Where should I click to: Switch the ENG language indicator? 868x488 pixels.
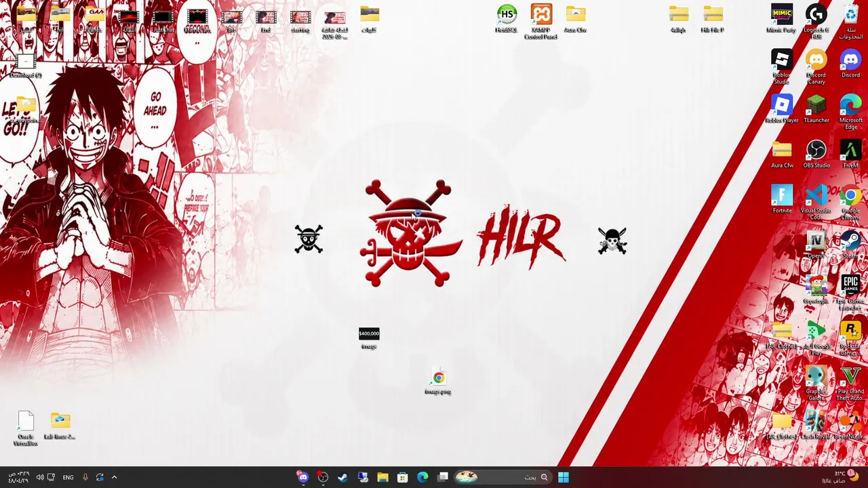click(x=68, y=477)
